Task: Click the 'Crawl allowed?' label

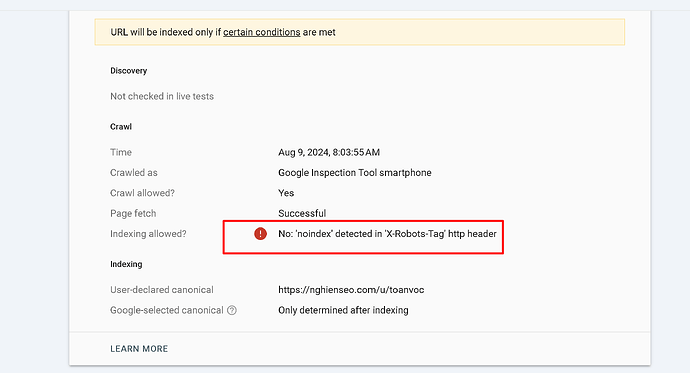Action: pos(143,193)
